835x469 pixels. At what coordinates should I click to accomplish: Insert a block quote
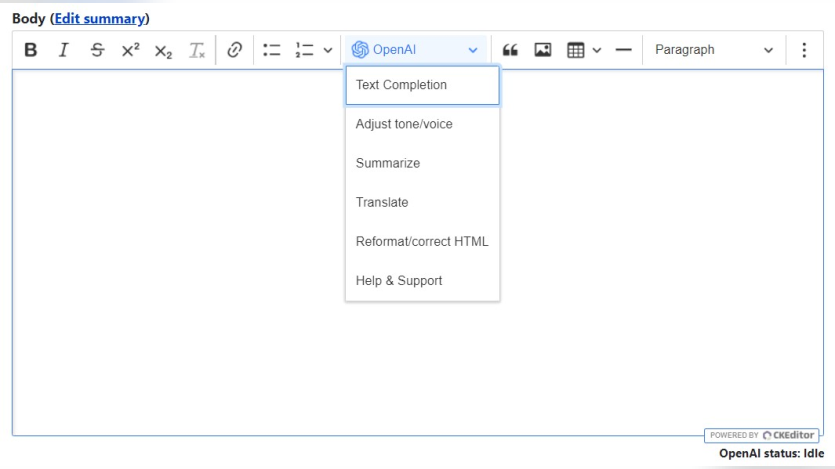click(x=510, y=50)
